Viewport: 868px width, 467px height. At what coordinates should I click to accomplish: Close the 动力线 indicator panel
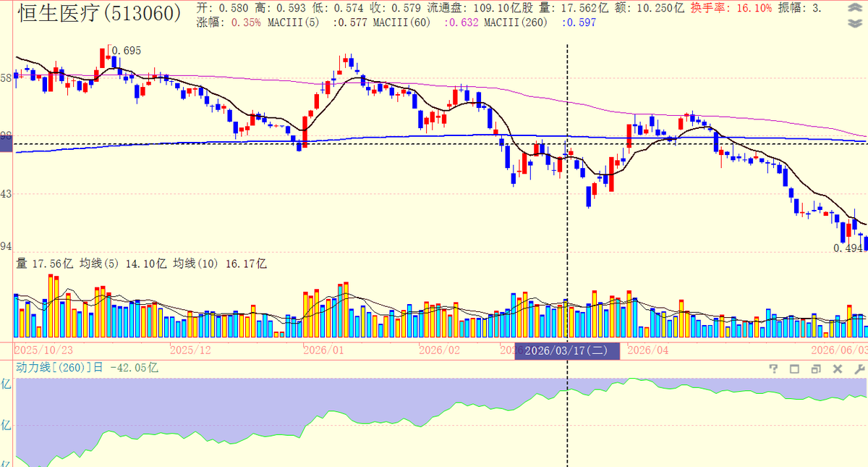[838, 369]
